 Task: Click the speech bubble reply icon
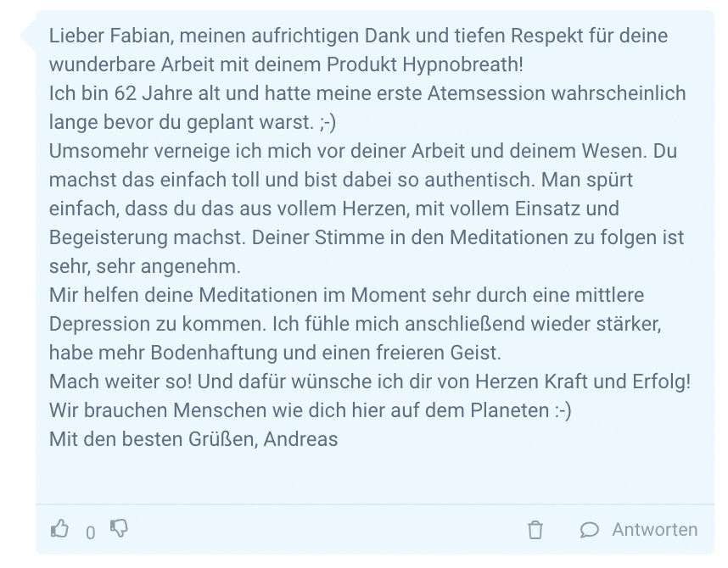click(x=590, y=530)
